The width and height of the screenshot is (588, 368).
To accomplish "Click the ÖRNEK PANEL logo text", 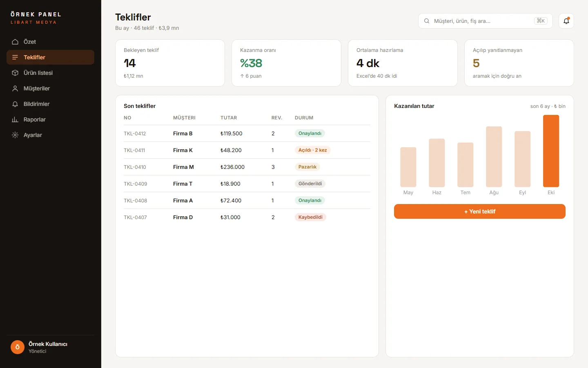I will pos(36,14).
